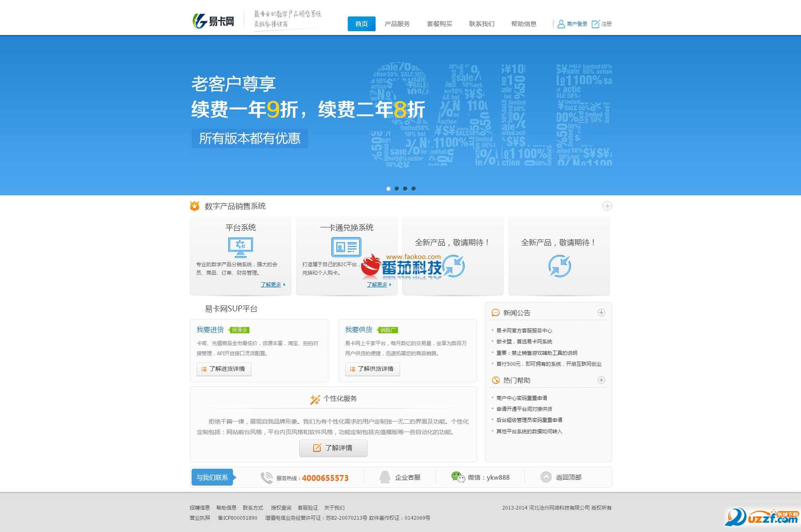801x532 pixels.
Task: Select the third carousel dot
Action: pos(405,189)
